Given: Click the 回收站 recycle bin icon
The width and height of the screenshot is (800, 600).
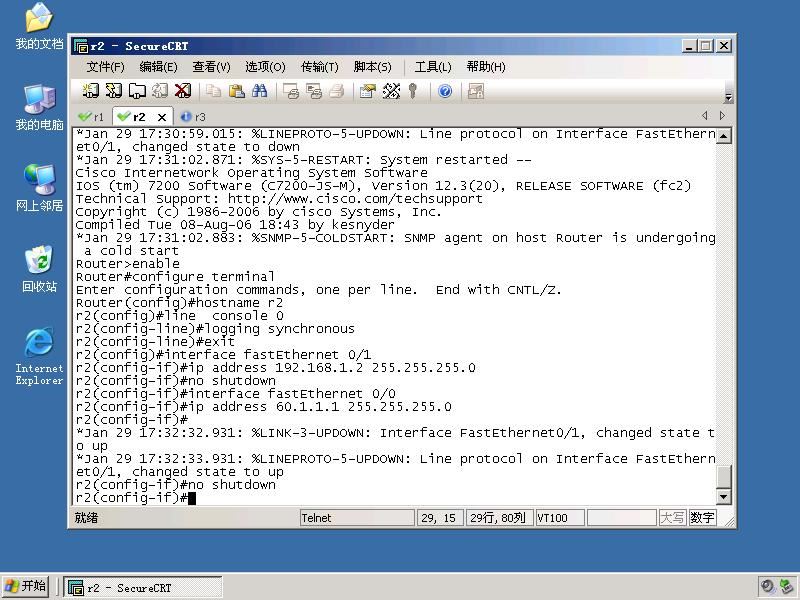Looking at the screenshot, I should (39, 269).
